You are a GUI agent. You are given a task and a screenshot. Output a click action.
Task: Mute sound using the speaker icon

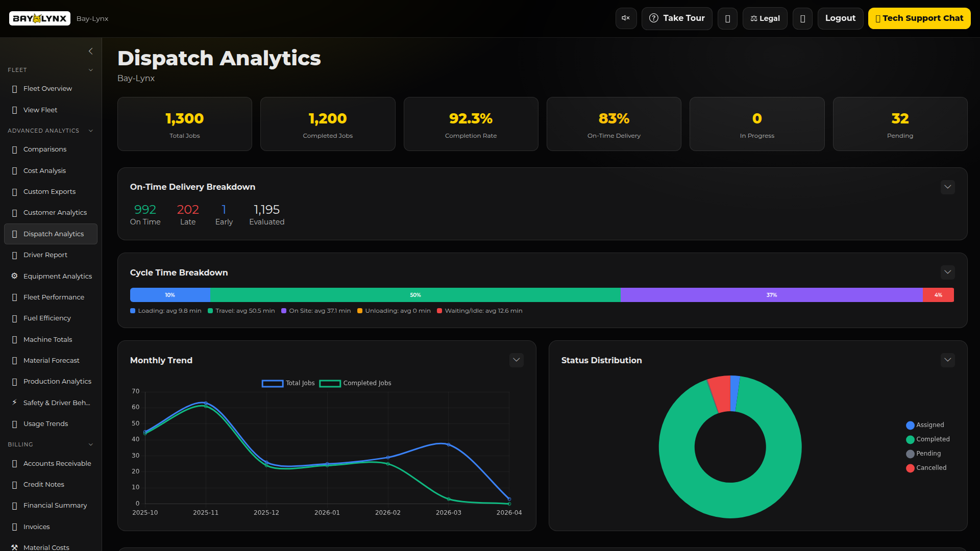pyautogui.click(x=626, y=18)
